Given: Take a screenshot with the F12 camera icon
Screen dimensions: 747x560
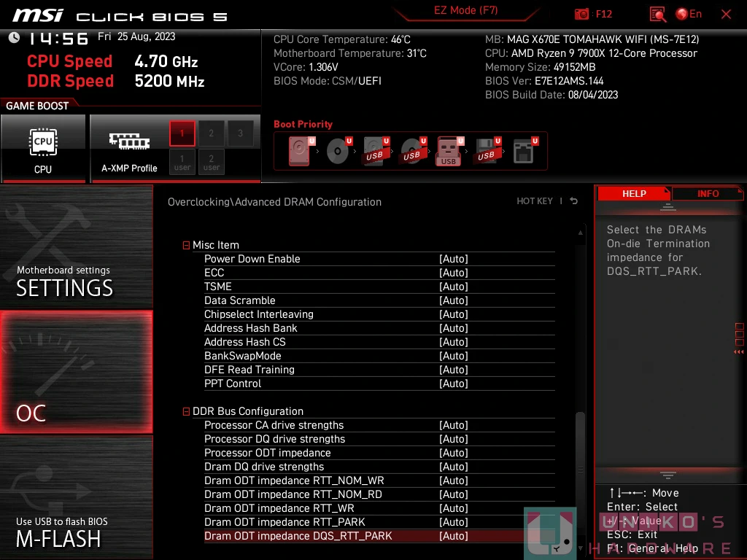Looking at the screenshot, I should coord(581,14).
